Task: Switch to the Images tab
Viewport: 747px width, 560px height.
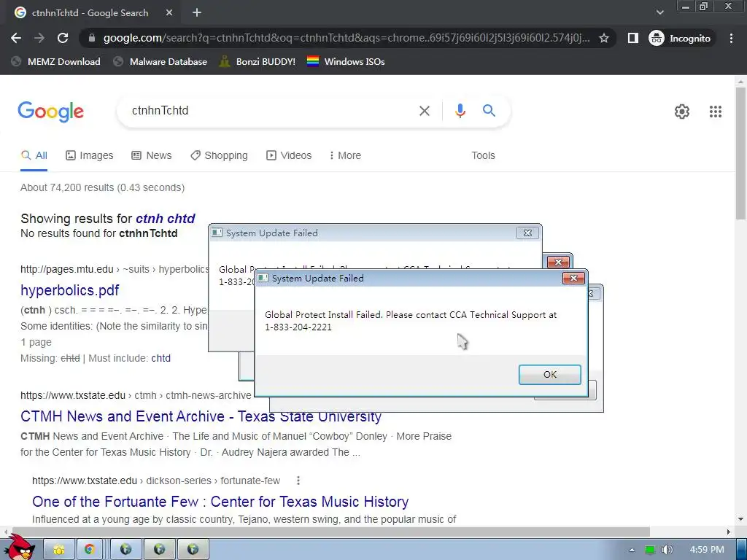Action: pyautogui.click(x=90, y=155)
